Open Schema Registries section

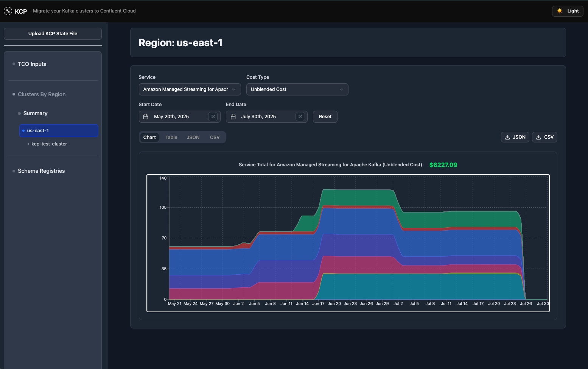[41, 171]
